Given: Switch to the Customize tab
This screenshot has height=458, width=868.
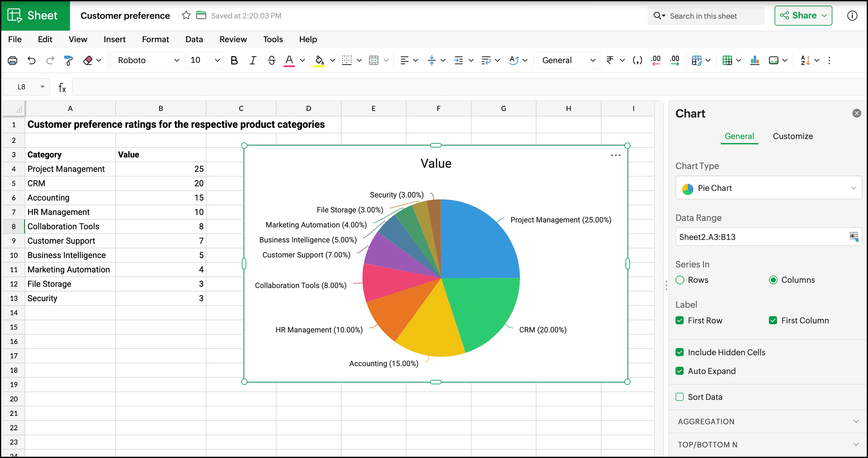Looking at the screenshot, I should coord(793,136).
